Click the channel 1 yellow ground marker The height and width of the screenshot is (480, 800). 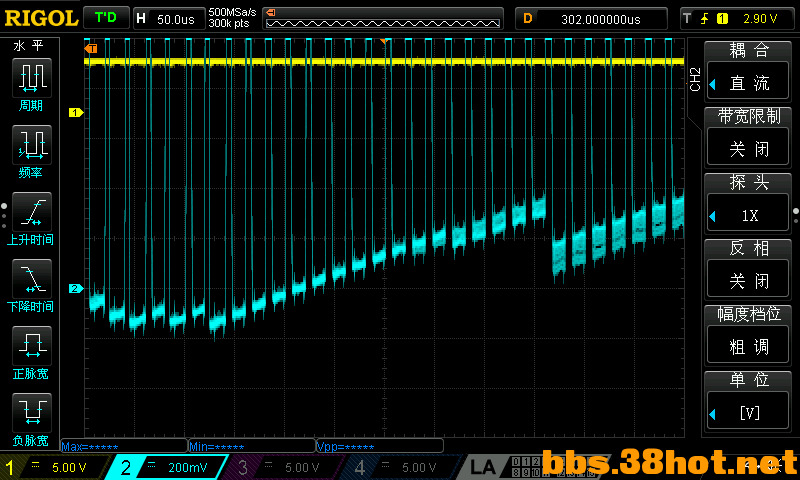point(76,112)
